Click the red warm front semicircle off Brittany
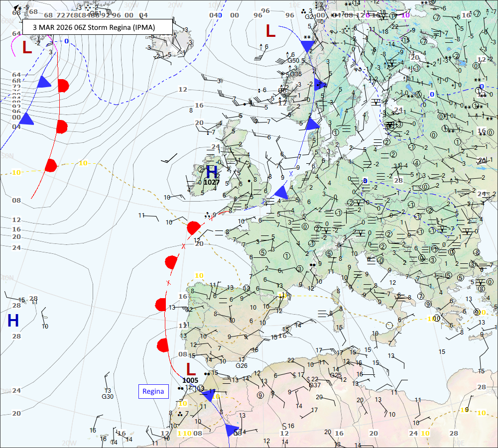Viewport: 498px width, 448px height. [x=193, y=228]
